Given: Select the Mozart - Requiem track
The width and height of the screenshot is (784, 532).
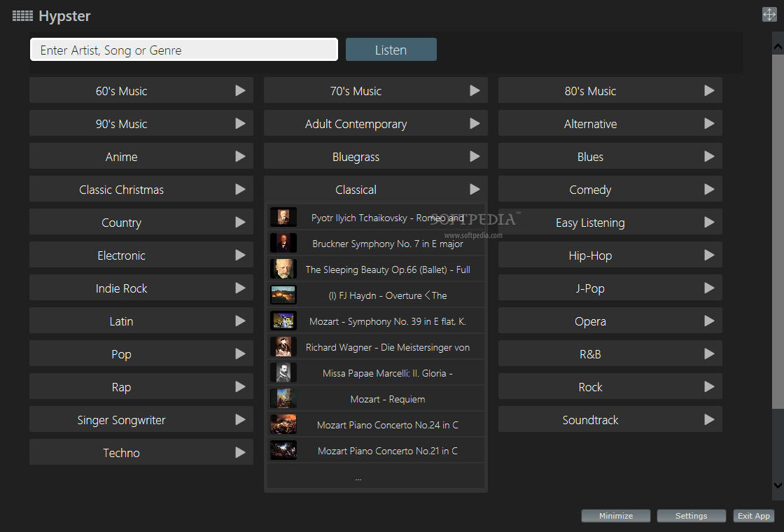Looking at the screenshot, I should 376,399.
